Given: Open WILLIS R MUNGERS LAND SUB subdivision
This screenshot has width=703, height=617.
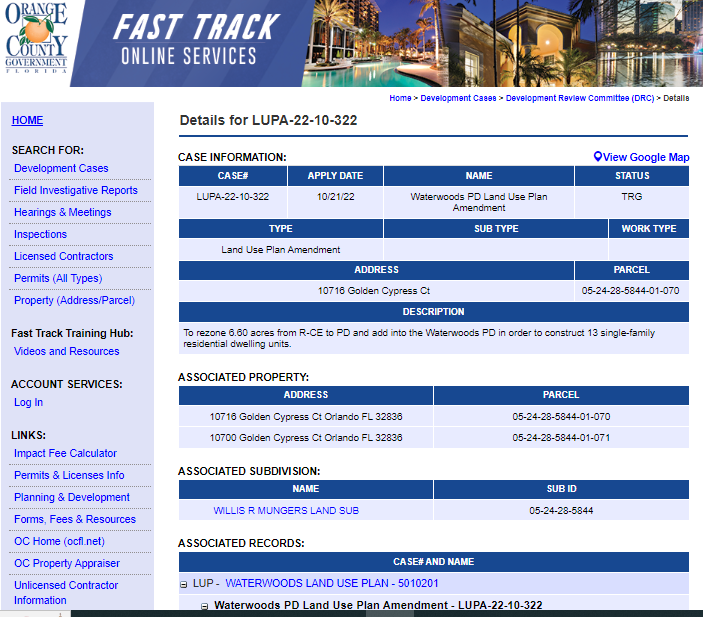Looking at the screenshot, I should 286,511.
